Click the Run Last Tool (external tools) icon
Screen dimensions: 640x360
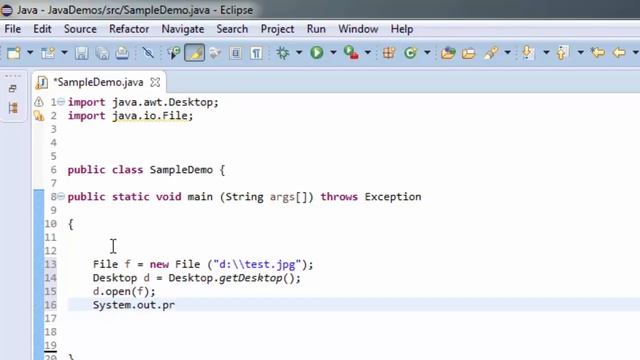tap(351, 53)
